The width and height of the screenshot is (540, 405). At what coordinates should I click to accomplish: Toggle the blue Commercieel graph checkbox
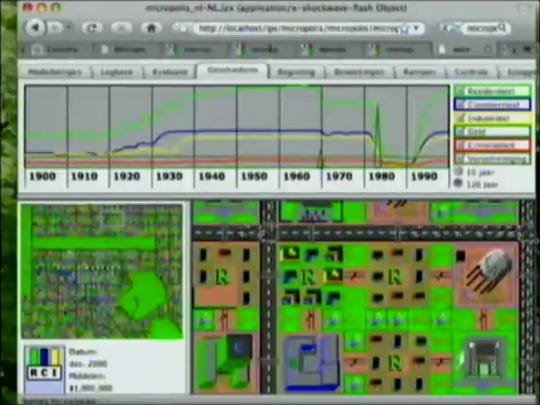click(492, 105)
